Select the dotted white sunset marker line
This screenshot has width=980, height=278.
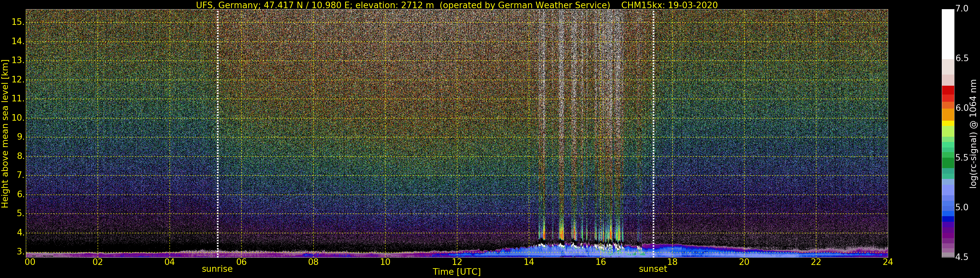653,133
